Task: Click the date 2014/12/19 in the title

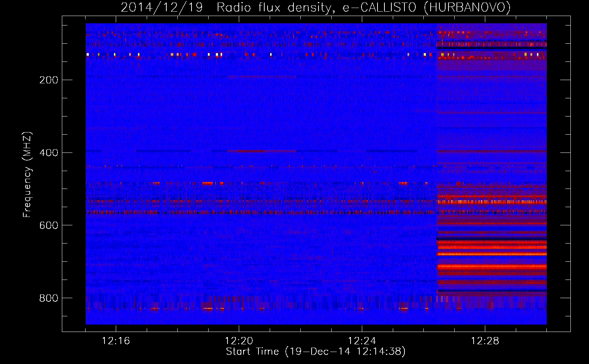Action: [x=162, y=8]
